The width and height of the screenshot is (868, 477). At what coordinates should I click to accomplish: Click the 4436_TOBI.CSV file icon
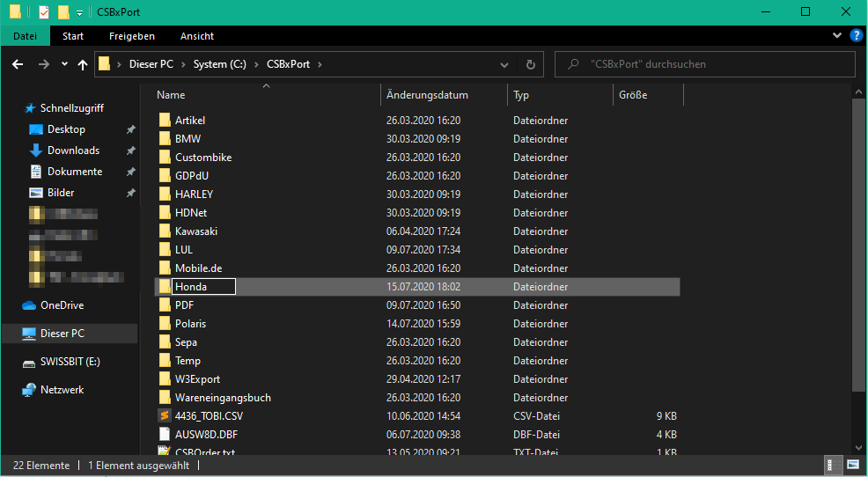click(x=164, y=415)
